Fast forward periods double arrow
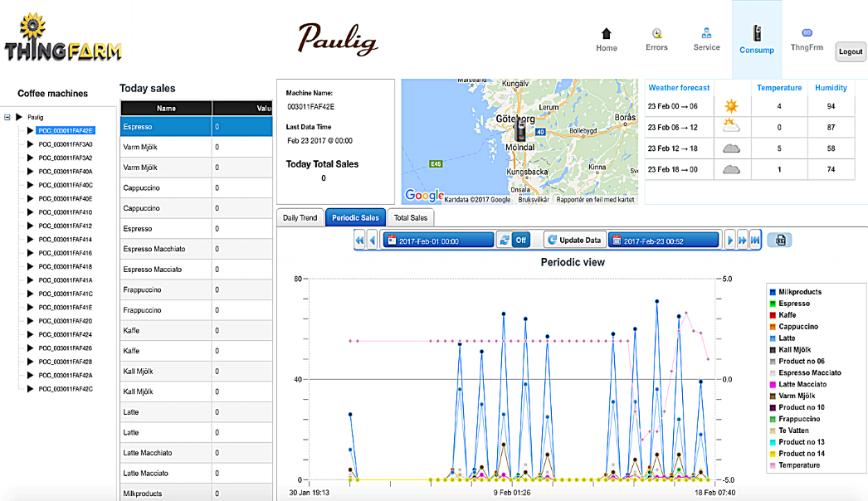The width and height of the screenshot is (868, 501). 743,241
